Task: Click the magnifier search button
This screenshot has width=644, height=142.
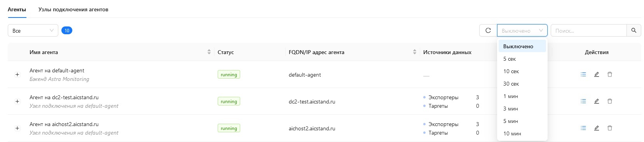Action: [x=634, y=30]
